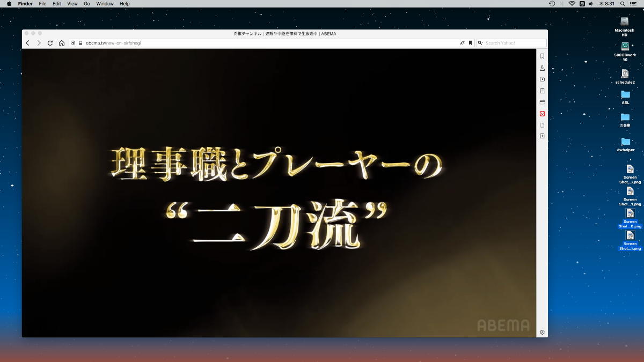
Task: Open the Finder menu
Action: click(25, 4)
